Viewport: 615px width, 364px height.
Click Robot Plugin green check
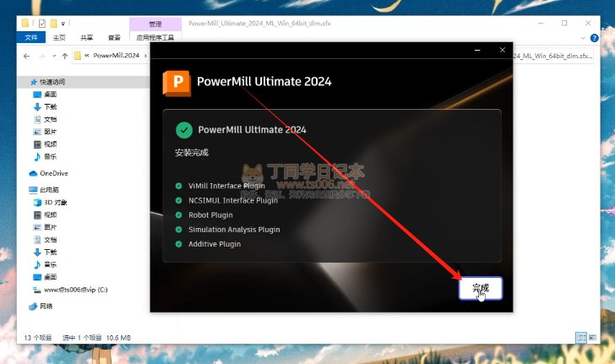pos(178,215)
